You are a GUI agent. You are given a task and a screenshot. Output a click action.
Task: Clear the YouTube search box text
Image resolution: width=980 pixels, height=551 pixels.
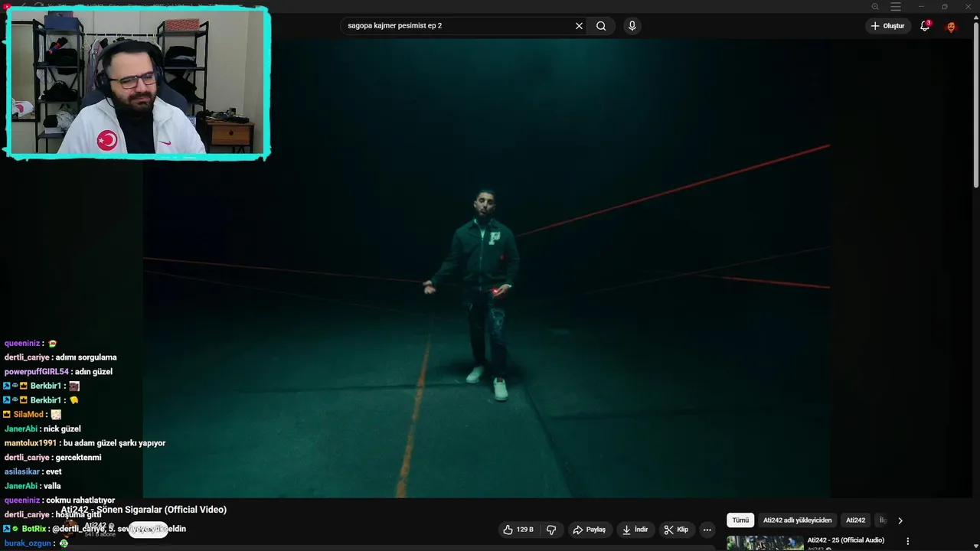click(579, 26)
